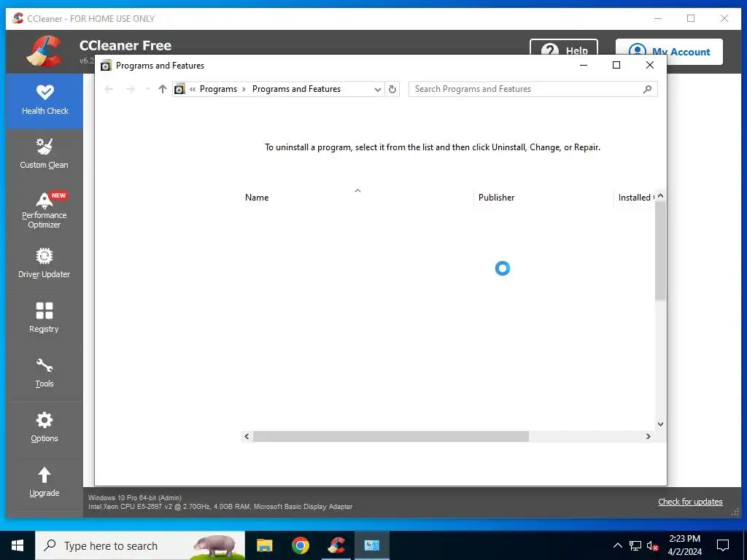Click the network status tray icon
The height and width of the screenshot is (560, 747).
[x=635, y=545]
